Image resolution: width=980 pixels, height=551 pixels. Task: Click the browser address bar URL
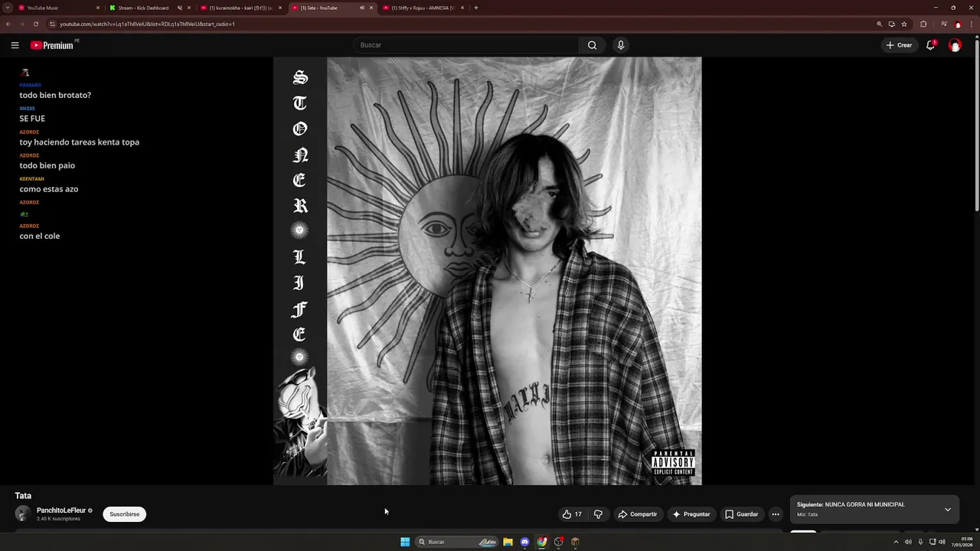click(147, 24)
